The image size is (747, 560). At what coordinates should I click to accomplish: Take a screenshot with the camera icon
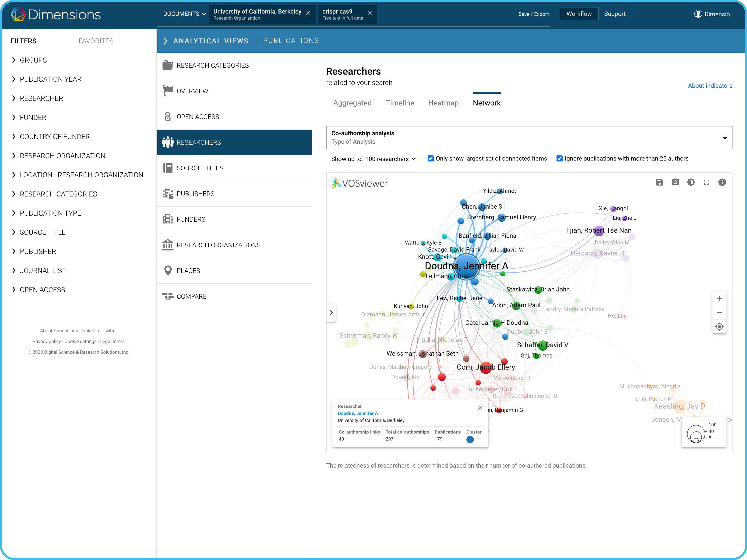(675, 182)
